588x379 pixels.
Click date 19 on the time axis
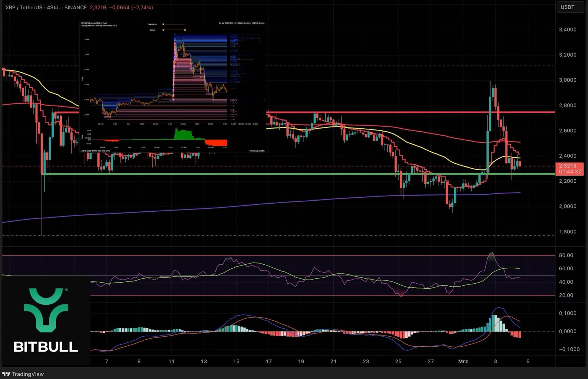(301, 361)
